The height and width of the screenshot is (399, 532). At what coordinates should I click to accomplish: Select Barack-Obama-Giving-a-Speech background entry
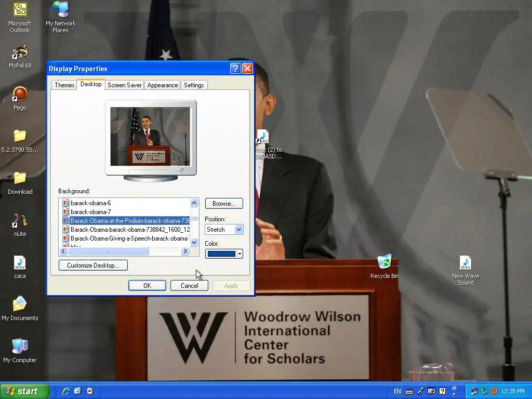126,238
